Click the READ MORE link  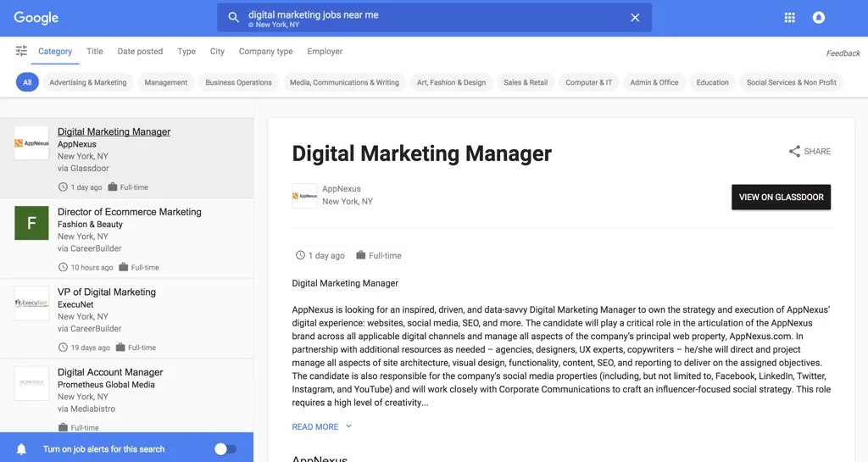[315, 426]
